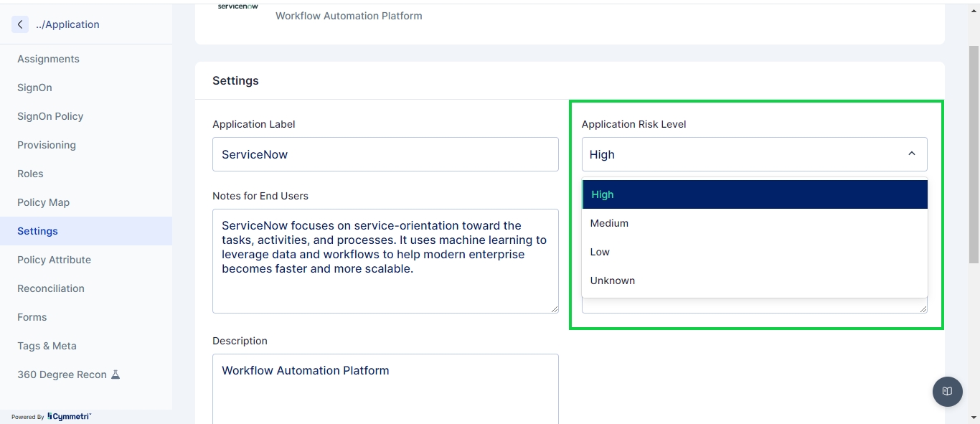
Task: Collapse the Application Risk Level chevron
Action: (x=911, y=154)
